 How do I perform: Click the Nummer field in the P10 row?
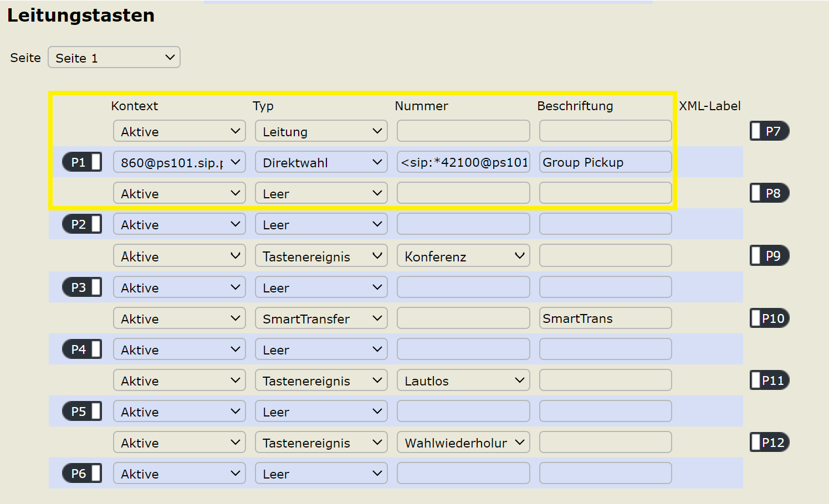pos(463,318)
